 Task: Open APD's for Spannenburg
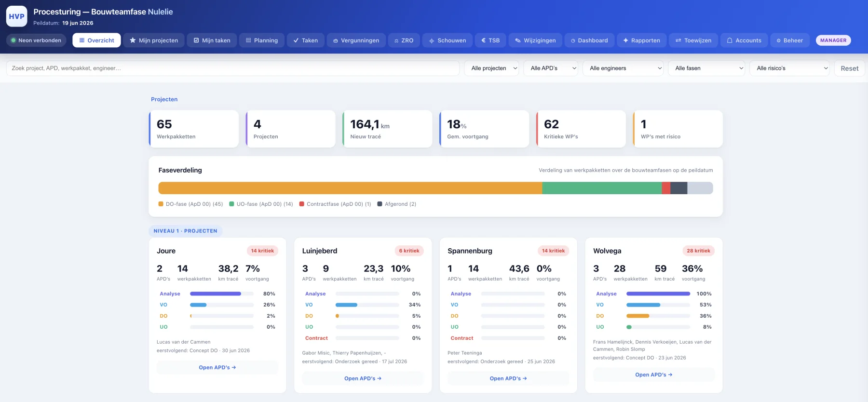[x=508, y=378]
